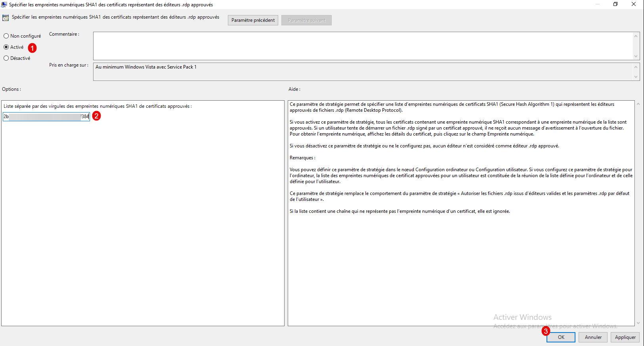
Task: Click the Paramètre précédent button
Action: tap(253, 20)
